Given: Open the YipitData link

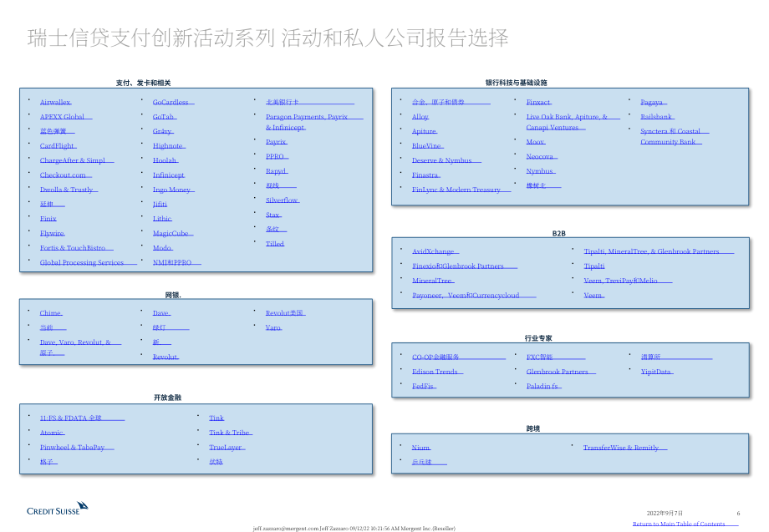Looking at the screenshot, I should coord(657,372).
